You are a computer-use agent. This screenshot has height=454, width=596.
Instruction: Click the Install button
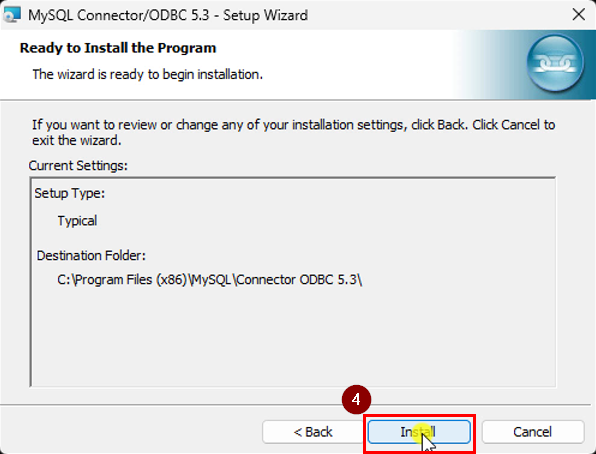coord(419,432)
